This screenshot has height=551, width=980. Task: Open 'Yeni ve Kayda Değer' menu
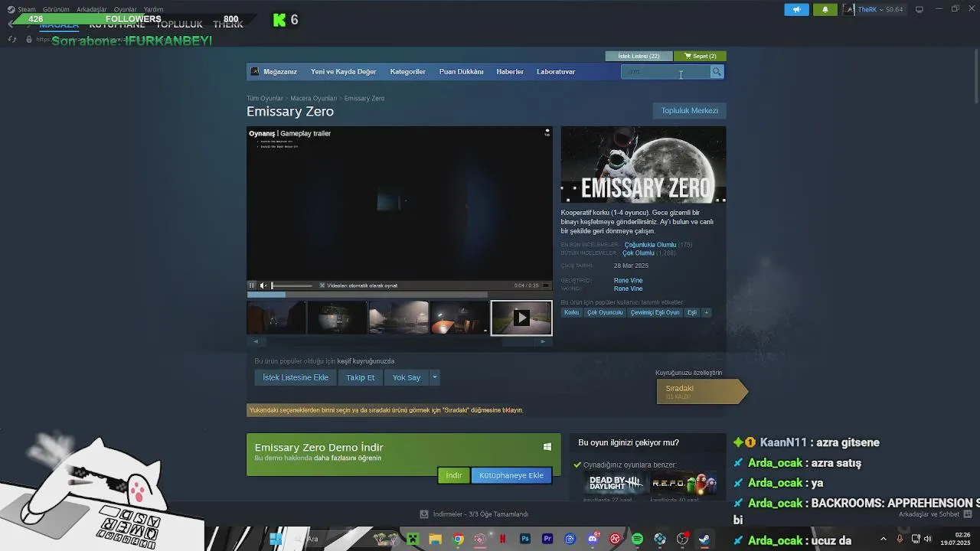[343, 72]
